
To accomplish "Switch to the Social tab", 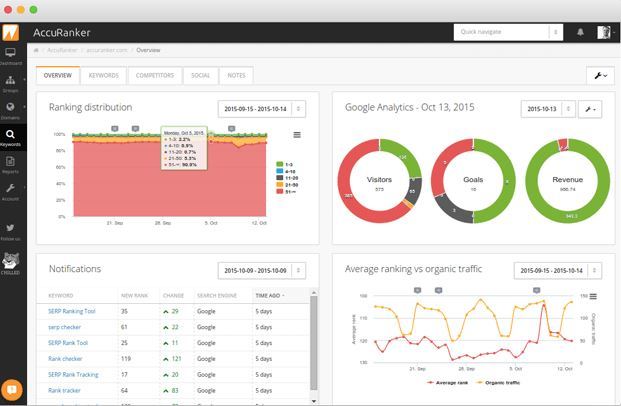I will pyautogui.click(x=200, y=75).
